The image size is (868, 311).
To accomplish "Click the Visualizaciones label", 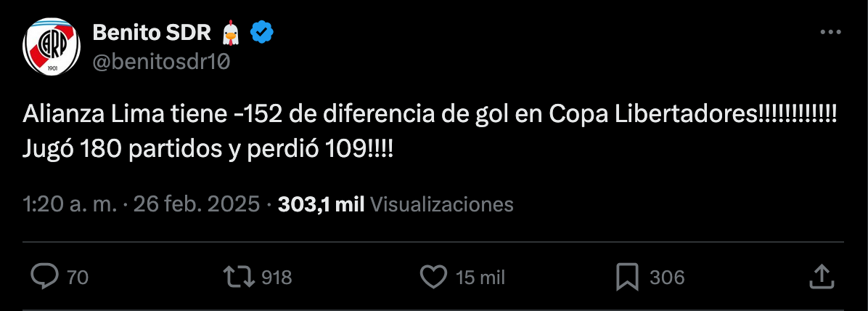I will click(441, 205).
